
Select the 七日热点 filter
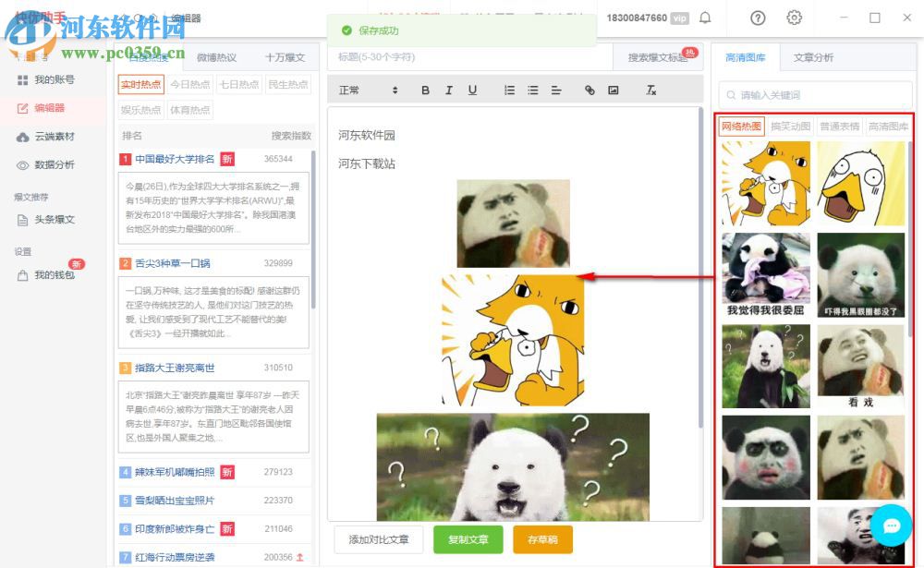[x=238, y=84]
